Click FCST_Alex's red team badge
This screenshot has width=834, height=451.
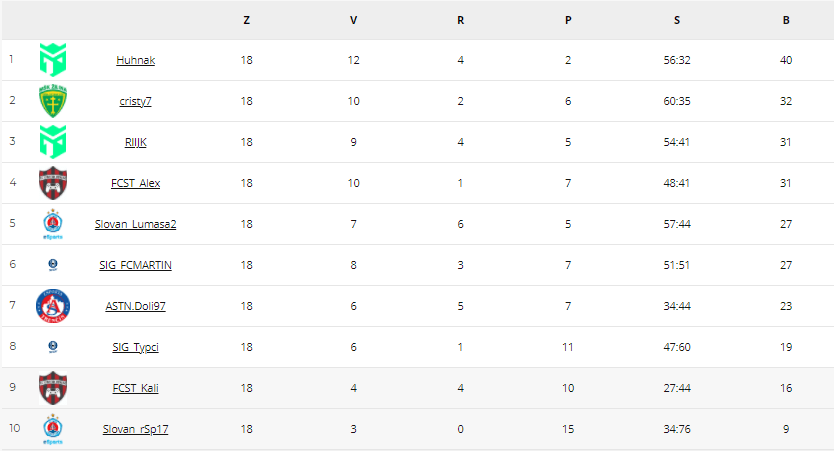[x=53, y=183]
